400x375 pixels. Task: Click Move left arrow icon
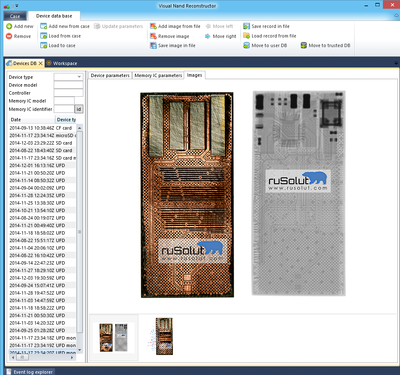pos(208,26)
